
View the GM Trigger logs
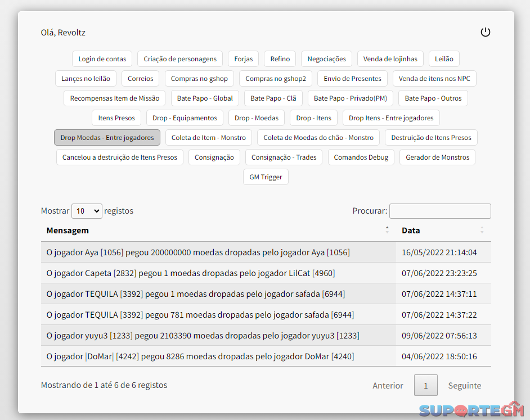pyautogui.click(x=266, y=177)
